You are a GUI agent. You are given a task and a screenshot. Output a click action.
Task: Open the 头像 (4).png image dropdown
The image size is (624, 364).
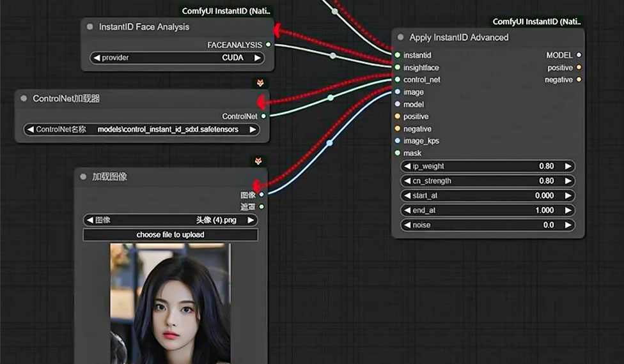pyautogui.click(x=170, y=220)
